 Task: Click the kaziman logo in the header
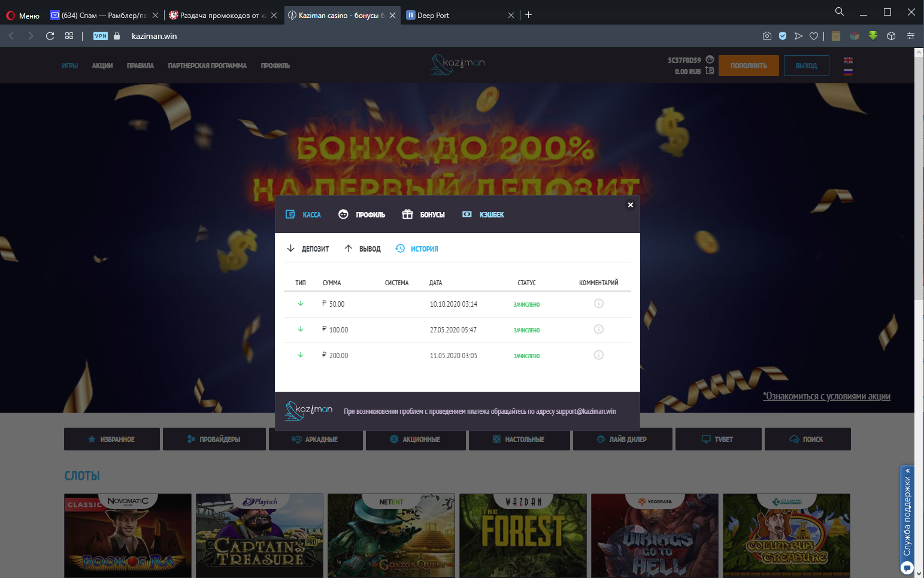(458, 64)
